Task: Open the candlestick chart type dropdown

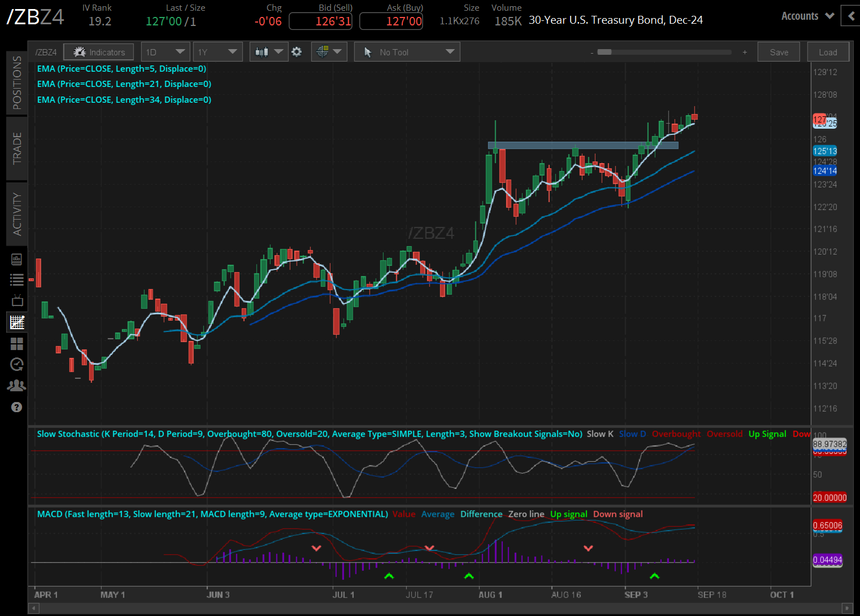Action: [269, 52]
